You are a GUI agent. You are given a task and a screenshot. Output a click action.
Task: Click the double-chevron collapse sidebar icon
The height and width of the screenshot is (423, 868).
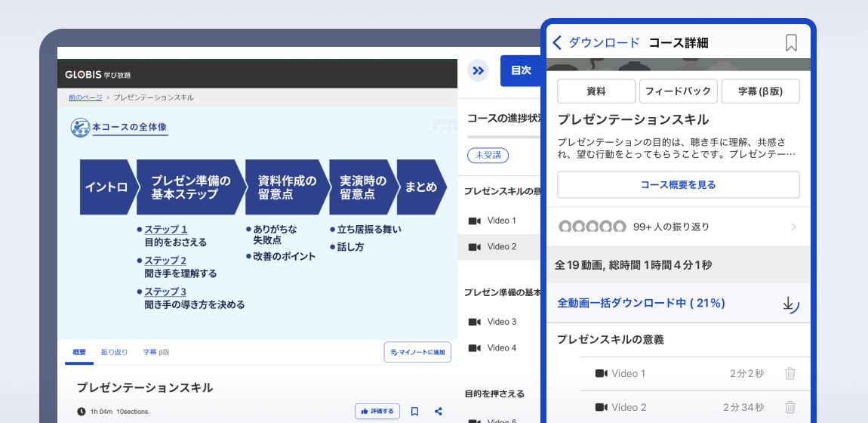click(479, 71)
